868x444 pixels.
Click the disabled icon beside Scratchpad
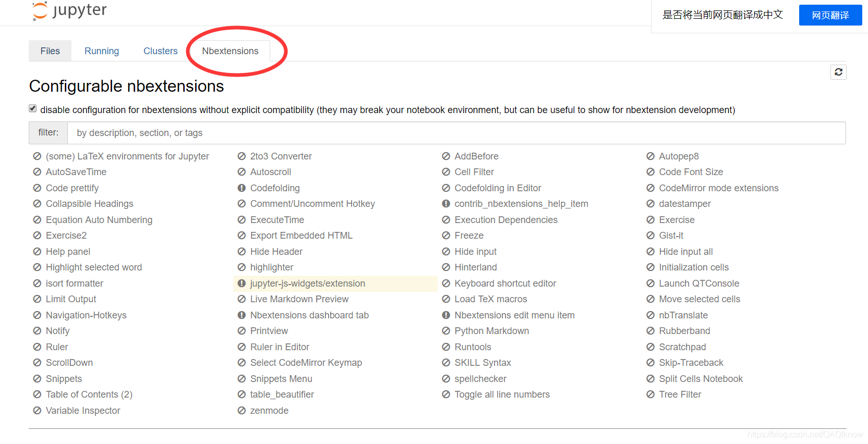650,347
